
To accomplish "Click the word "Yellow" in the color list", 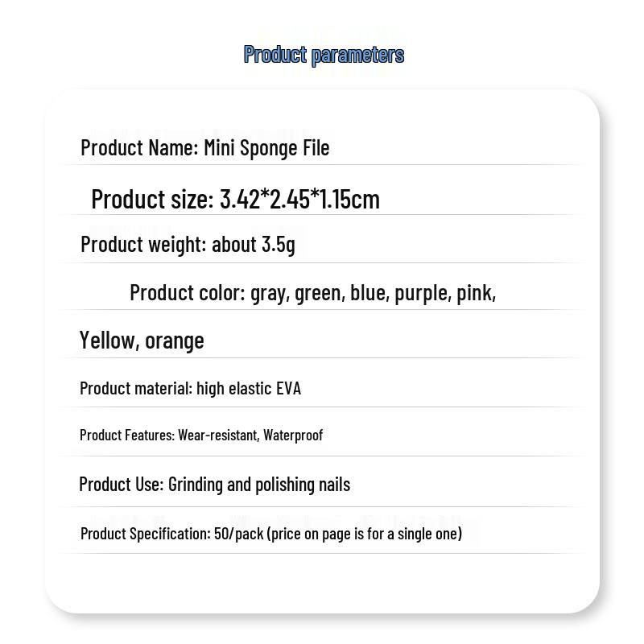I will pos(108,341).
